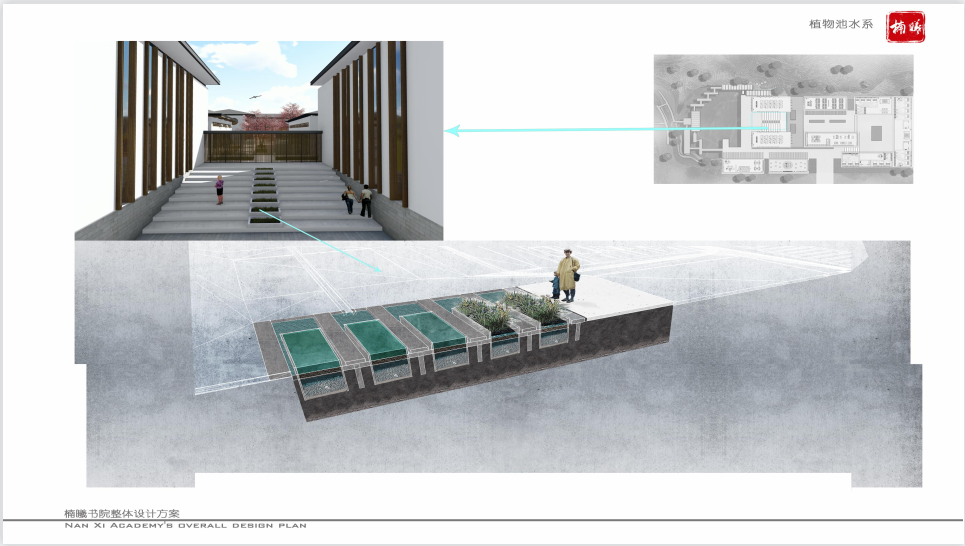Click the man in the yellow coat
Image resolution: width=965 pixels, height=546 pixels.
pyautogui.click(x=568, y=273)
